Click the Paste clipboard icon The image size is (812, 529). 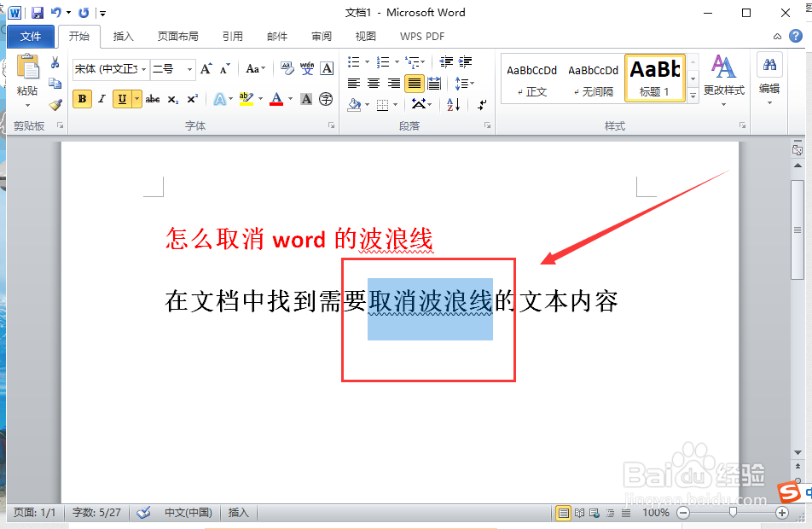28,67
